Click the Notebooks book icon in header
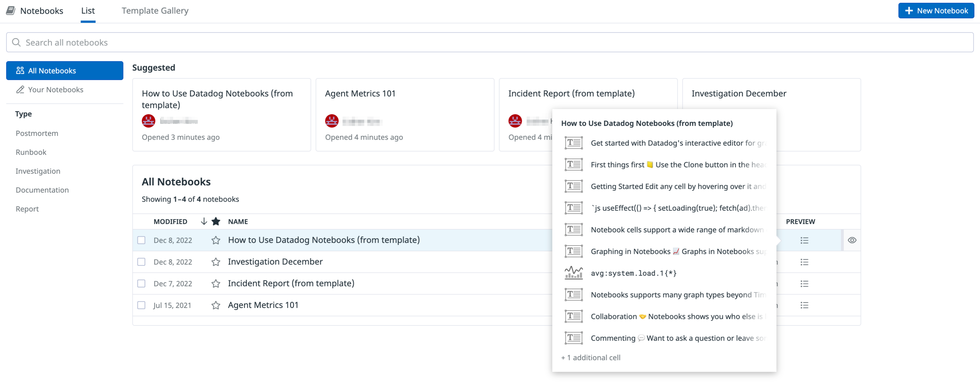 tap(11, 10)
